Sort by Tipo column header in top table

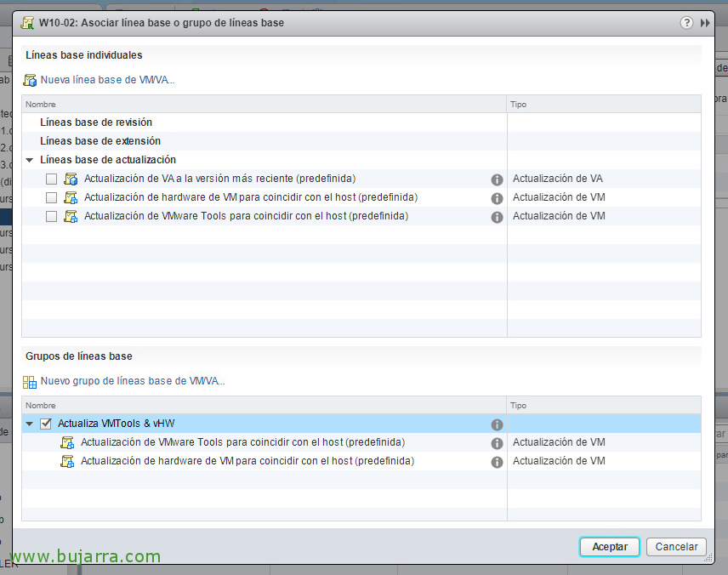tap(518, 105)
